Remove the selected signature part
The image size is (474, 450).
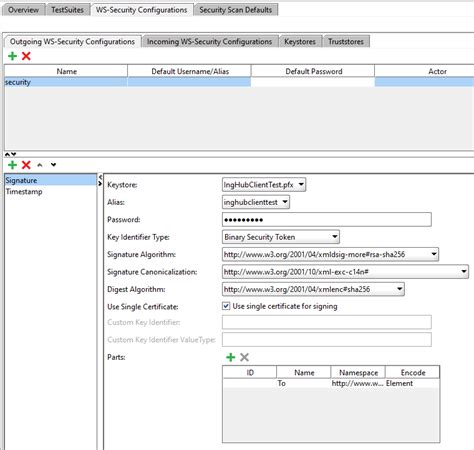(244, 357)
